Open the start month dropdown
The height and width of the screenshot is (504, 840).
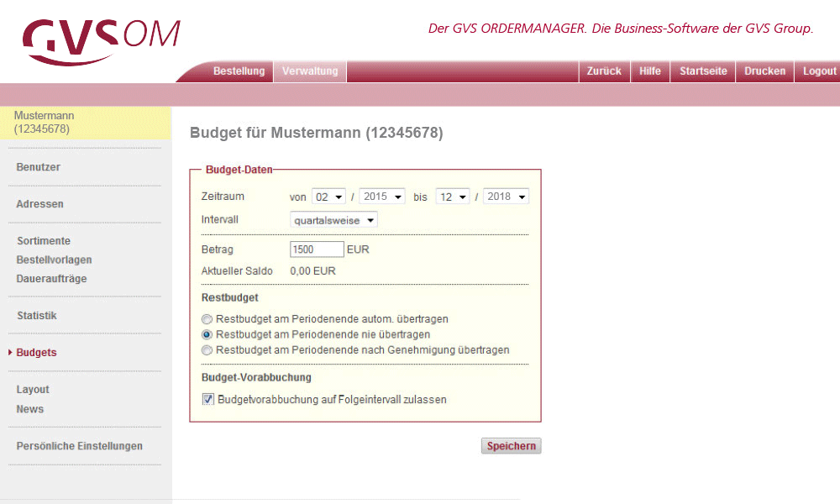coord(328,197)
